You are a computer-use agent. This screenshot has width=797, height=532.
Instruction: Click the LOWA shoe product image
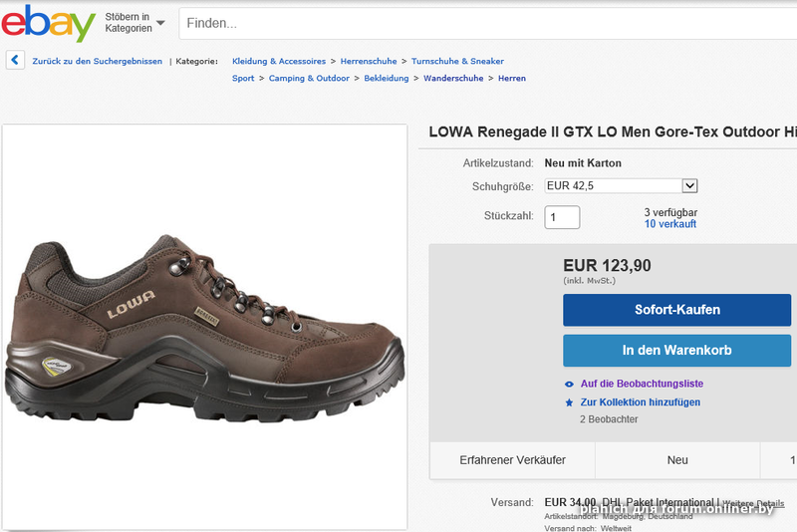204,324
